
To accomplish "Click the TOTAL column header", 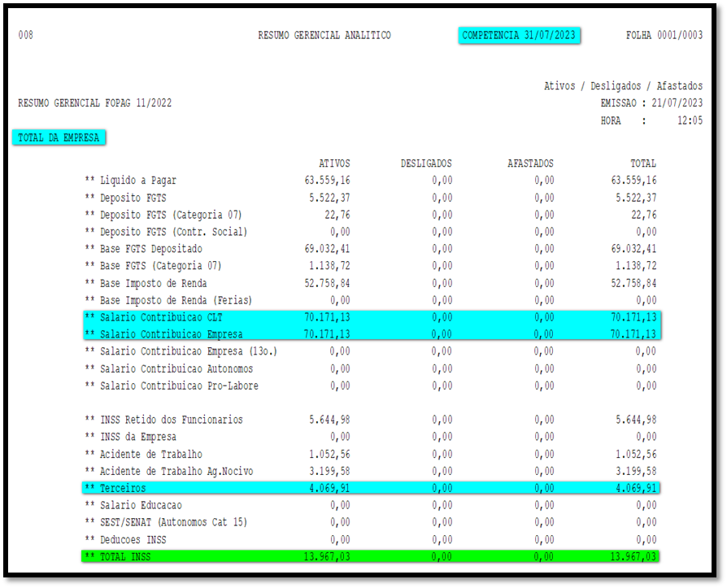I will [643, 163].
